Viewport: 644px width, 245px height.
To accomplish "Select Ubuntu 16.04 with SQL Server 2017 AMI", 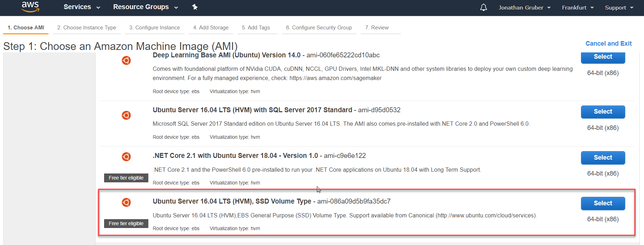I will tap(603, 112).
